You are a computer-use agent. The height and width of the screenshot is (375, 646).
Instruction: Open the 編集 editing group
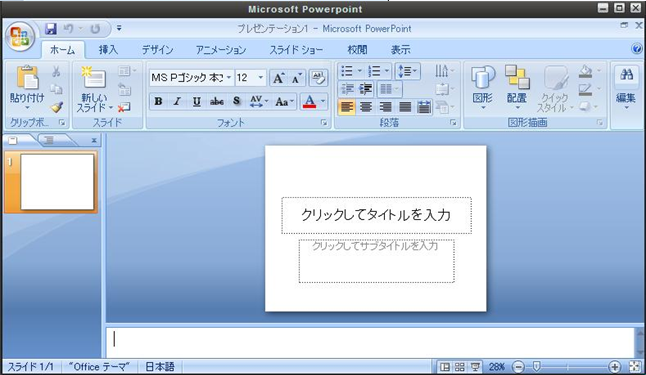[626, 88]
